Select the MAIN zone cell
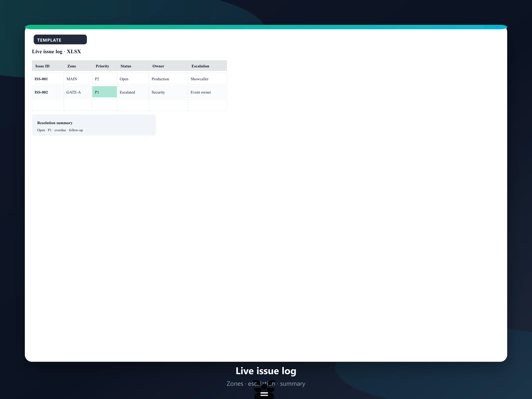Image resolution: width=532 pixels, height=399 pixels. pos(78,79)
